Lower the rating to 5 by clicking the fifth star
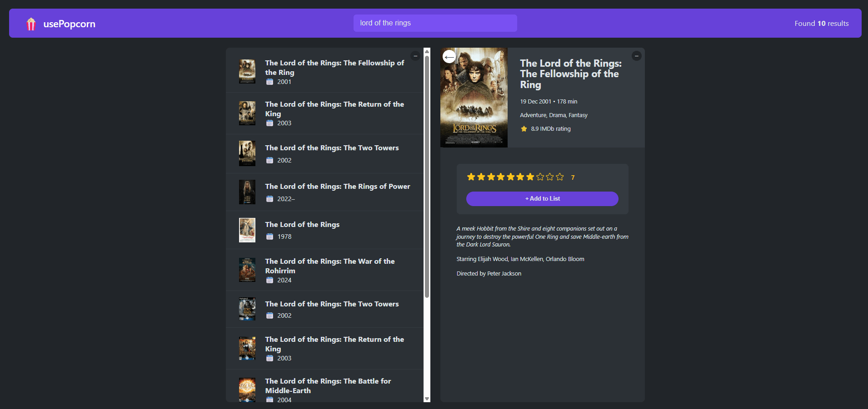 [x=510, y=177]
